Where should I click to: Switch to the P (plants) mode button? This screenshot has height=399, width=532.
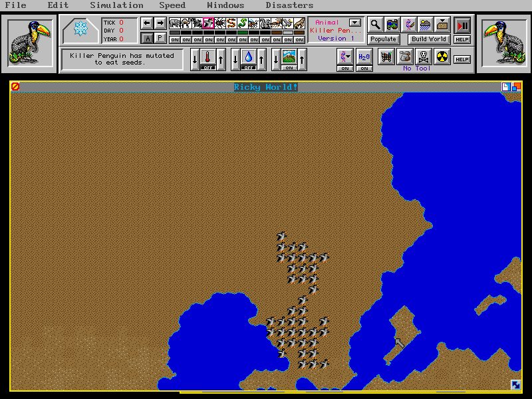tap(160, 38)
